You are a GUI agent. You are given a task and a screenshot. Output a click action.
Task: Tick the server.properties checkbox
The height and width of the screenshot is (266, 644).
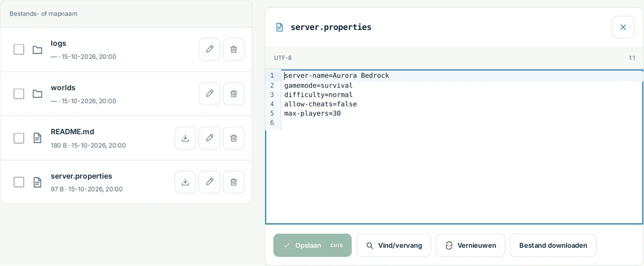tap(19, 182)
